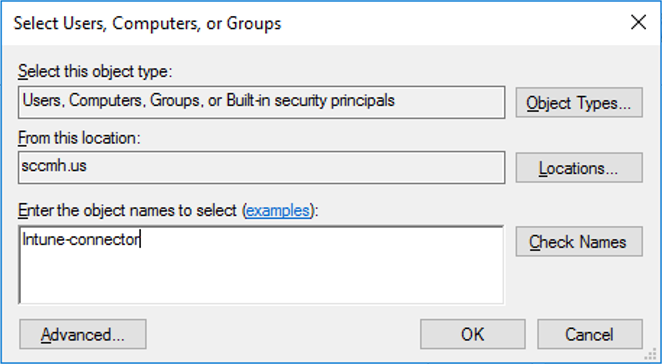Click the sccmh.us location field
The image size is (662, 364).
[261, 167]
